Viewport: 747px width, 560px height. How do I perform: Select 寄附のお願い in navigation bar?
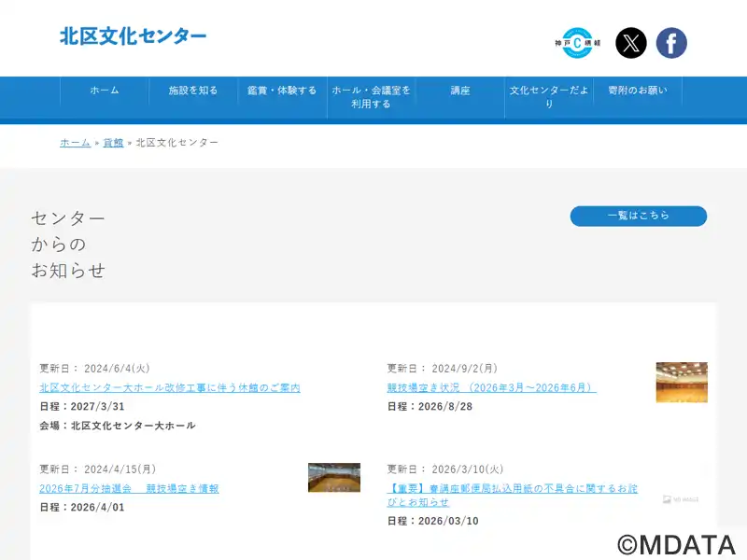pos(638,91)
